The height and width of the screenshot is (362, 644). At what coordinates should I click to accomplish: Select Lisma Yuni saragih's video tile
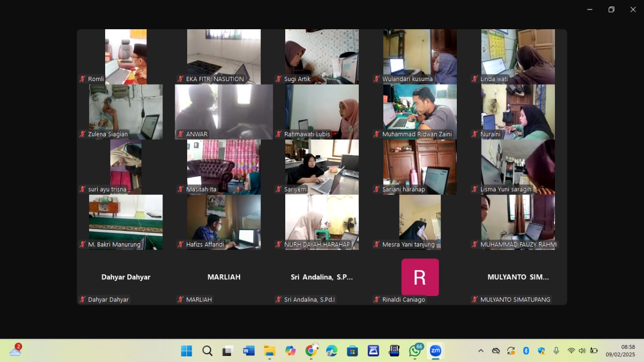pos(518,167)
